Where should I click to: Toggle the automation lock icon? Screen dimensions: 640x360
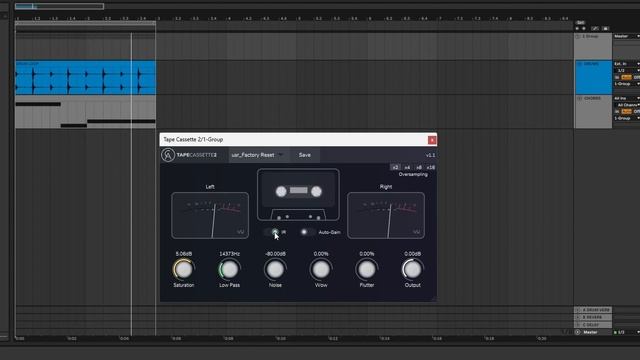click(595, 29)
